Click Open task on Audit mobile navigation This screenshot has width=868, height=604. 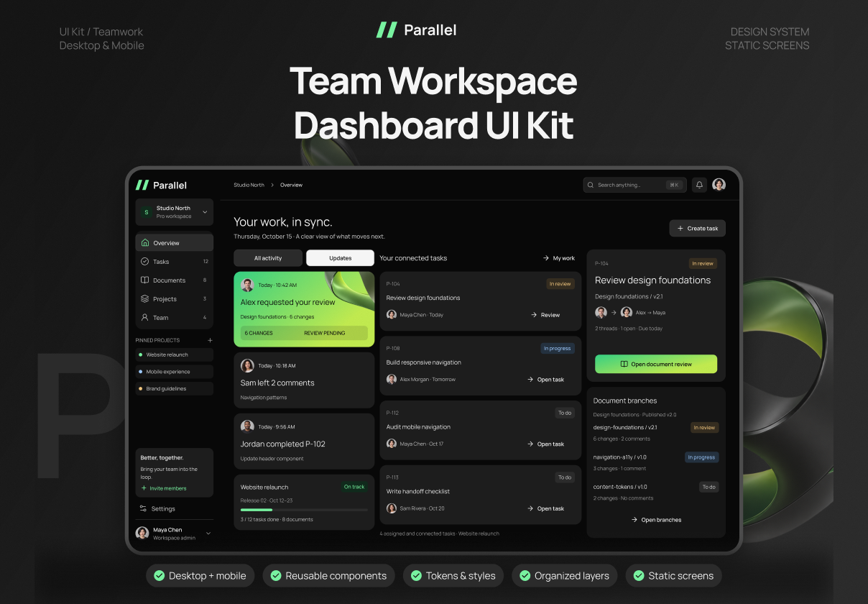(x=545, y=444)
